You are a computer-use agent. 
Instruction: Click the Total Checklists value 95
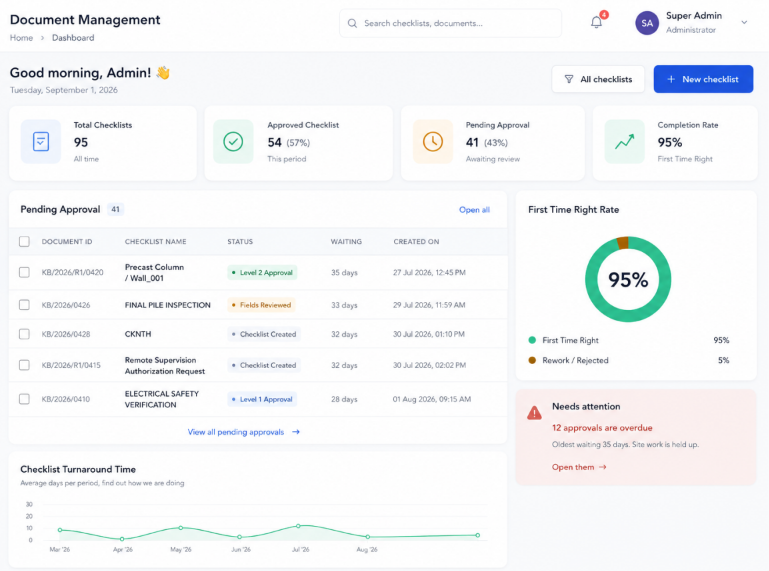81,142
